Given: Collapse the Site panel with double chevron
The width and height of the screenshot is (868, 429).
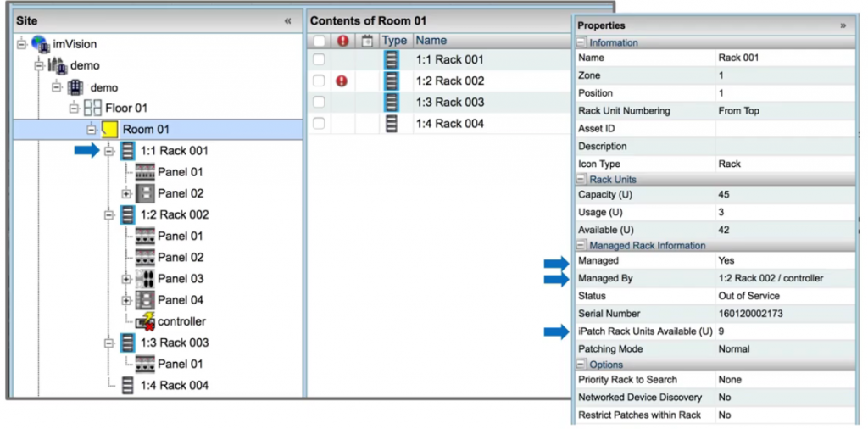Looking at the screenshot, I should [x=288, y=20].
